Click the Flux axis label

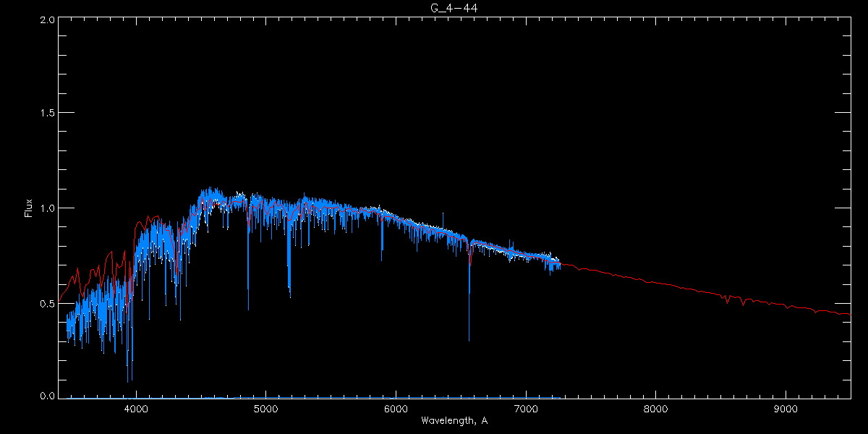[28, 208]
